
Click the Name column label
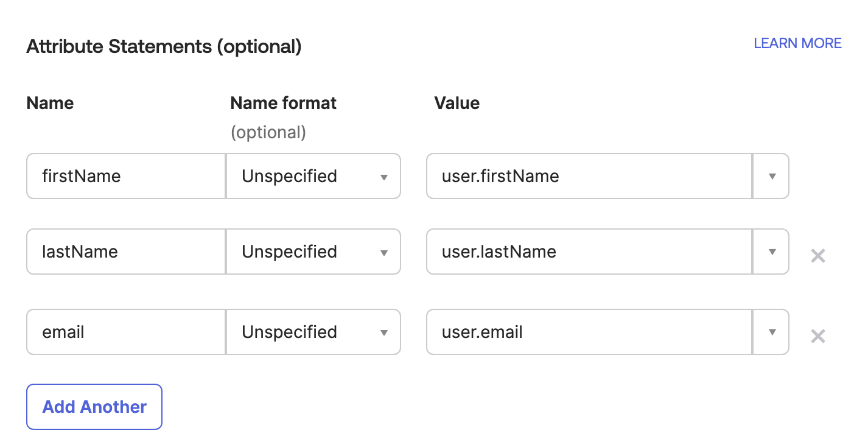click(x=50, y=103)
